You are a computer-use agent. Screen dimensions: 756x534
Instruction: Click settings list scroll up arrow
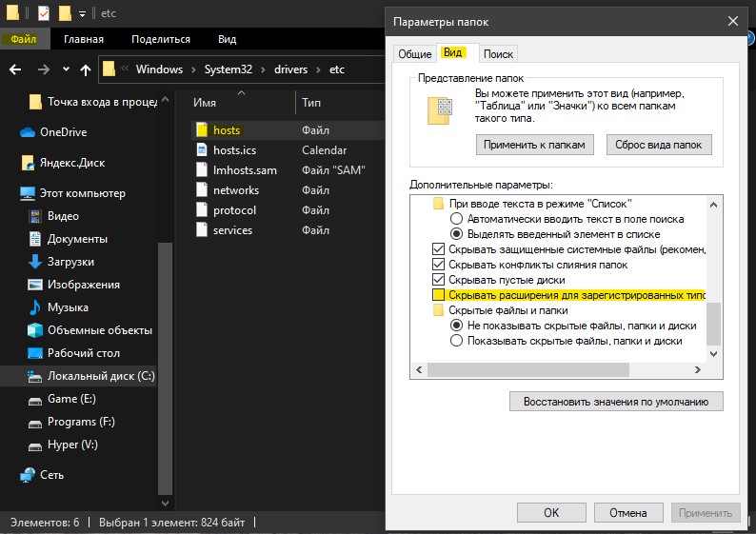coord(713,205)
